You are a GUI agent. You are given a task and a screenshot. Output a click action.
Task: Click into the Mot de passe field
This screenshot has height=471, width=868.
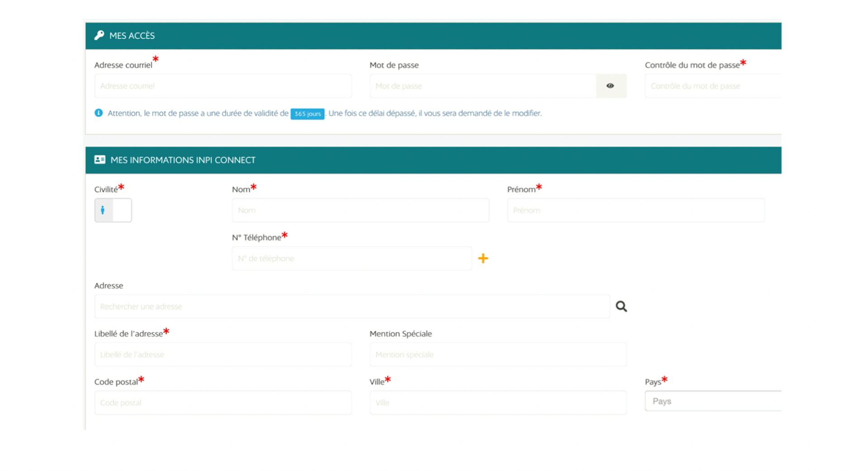tap(483, 86)
